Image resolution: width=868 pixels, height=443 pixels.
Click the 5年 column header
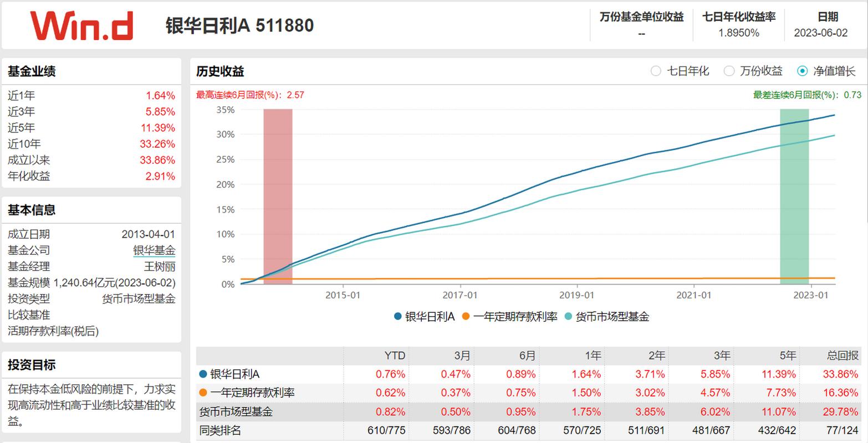pyautogui.click(x=787, y=356)
